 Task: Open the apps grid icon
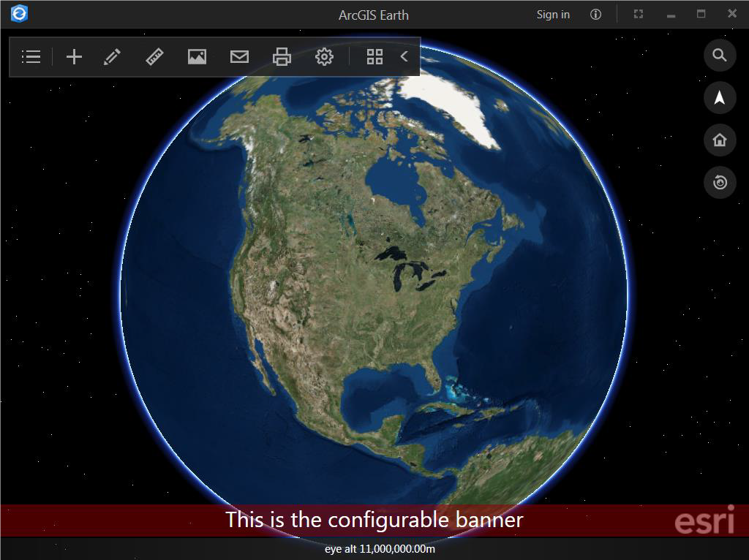374,57
